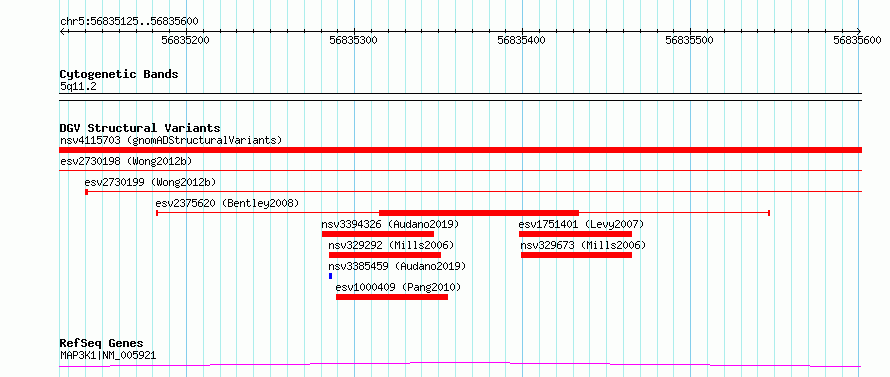Image resolution: width=890 pixels, height=377 pixels.
Task: Click the nsv4115703 gnomAD structural variant bar
Action: 460,150
